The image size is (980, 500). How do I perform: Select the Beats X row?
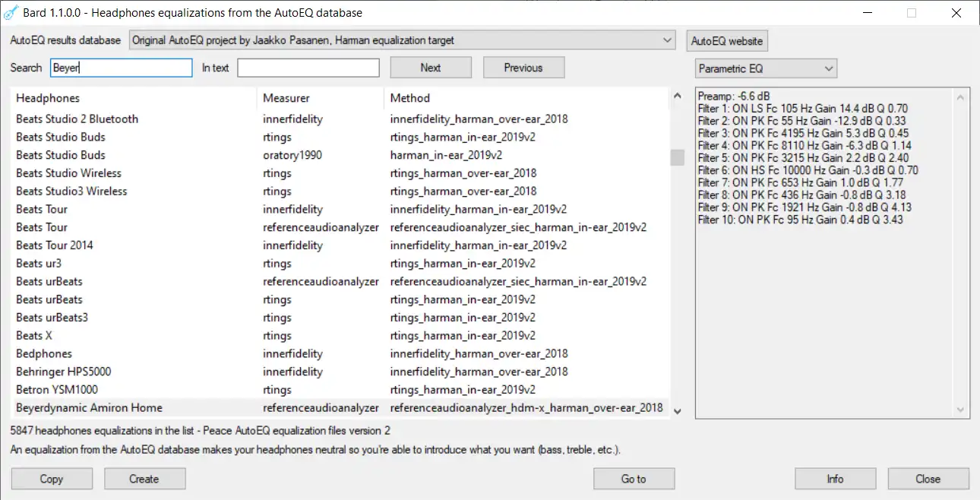(x=340, y=336)
